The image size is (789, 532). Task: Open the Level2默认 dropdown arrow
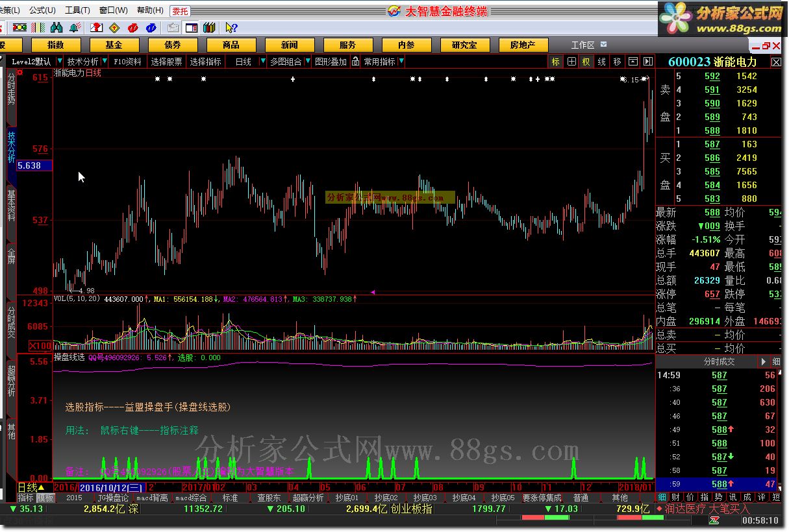[x=59, y=62]
